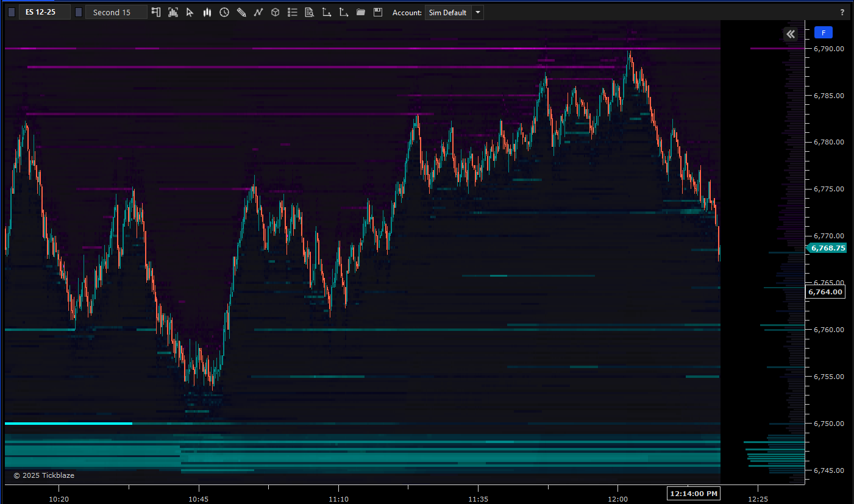Select the pencil drawing tool
The width and height of the screenshot is (854, 504).
point(241,12)
